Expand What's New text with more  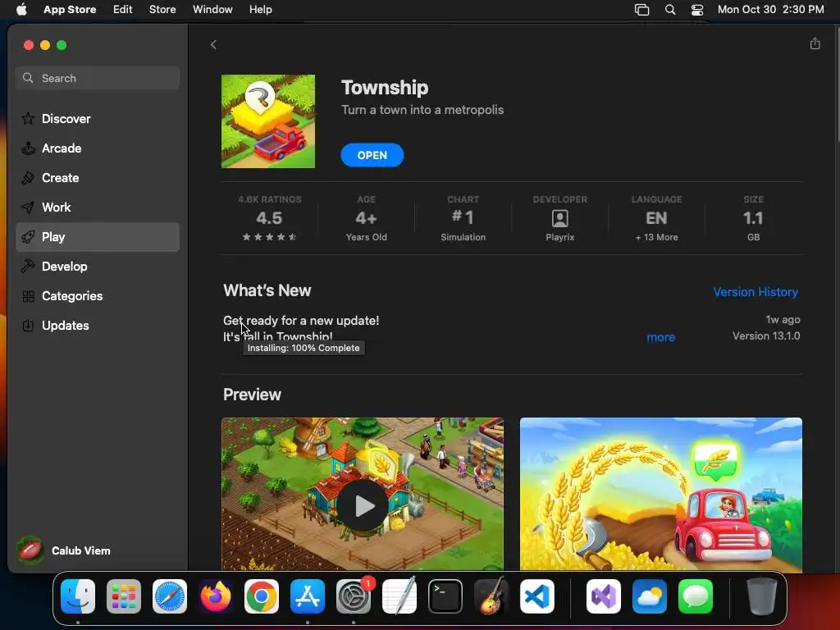tap(660, 337)
